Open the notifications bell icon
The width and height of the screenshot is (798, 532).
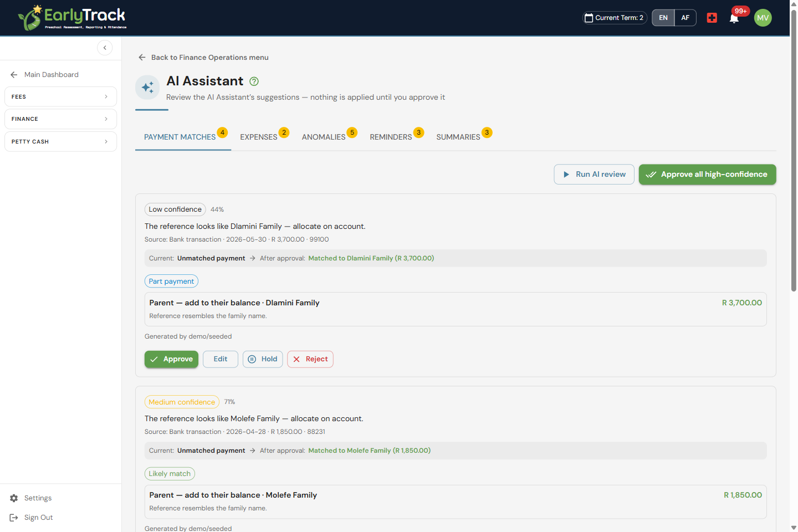click(734, 18)
